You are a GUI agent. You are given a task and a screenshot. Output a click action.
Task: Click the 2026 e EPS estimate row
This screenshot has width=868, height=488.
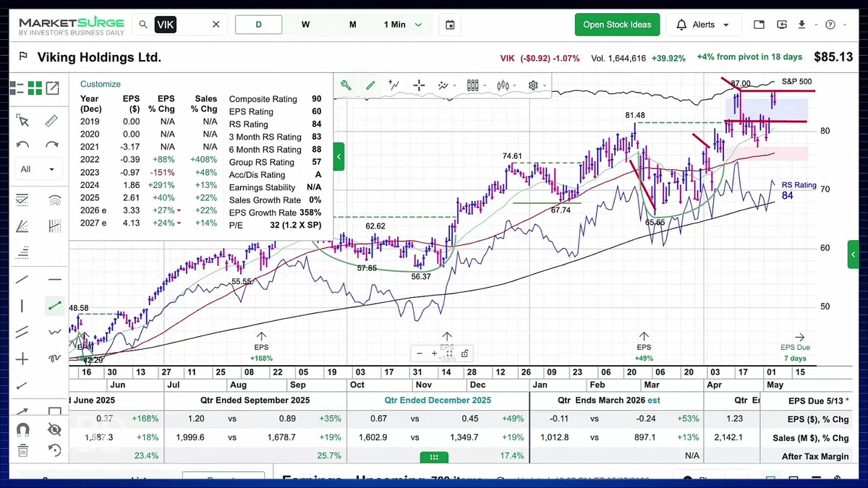click(x=149, y=210)
